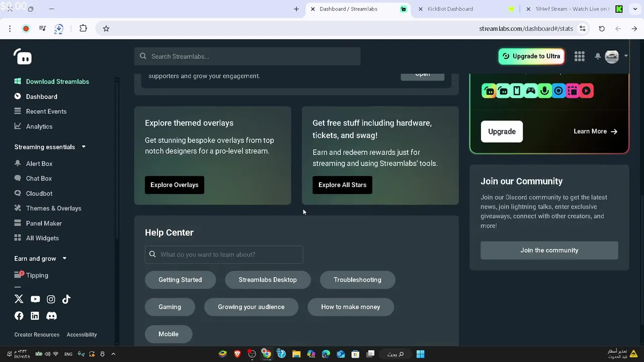
Task: Select the How to make money topic
Action: (351, 307)
